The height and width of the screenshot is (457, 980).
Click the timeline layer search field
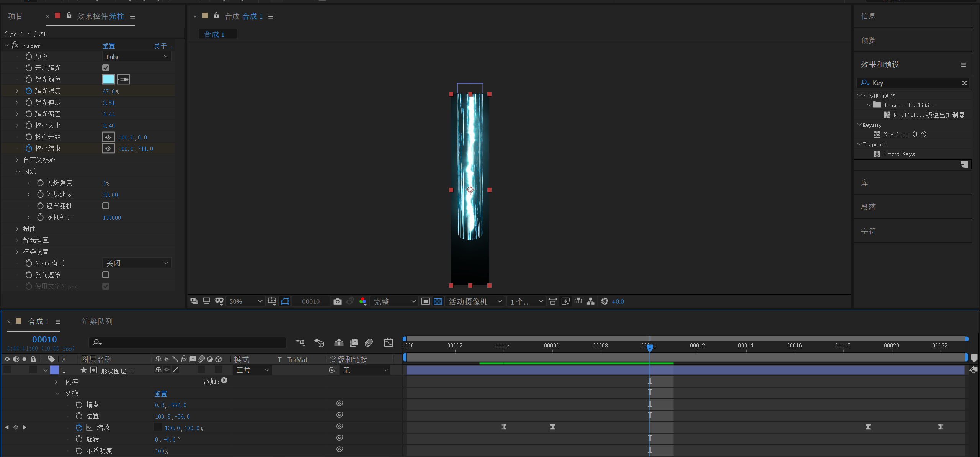pos(188,342)
